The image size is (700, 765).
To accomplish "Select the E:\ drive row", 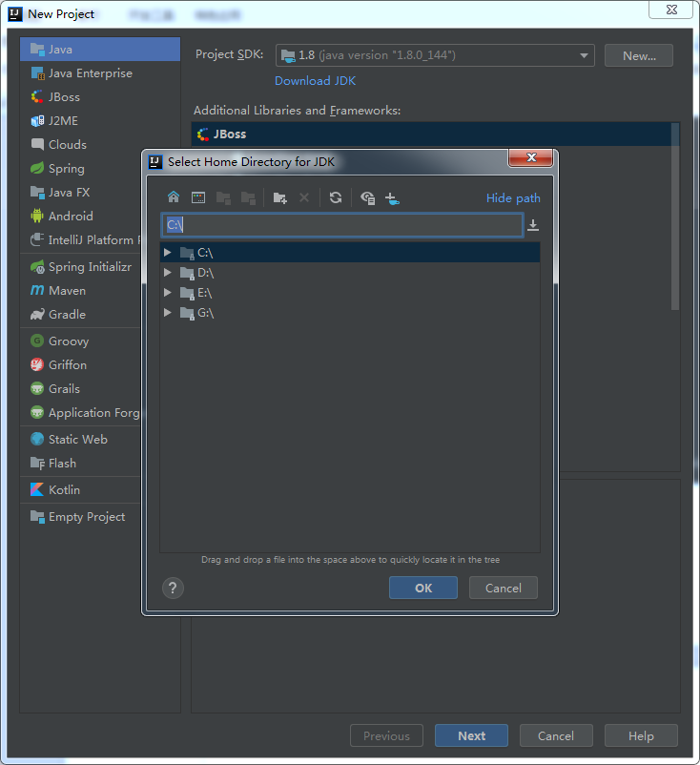I will 350,293.
